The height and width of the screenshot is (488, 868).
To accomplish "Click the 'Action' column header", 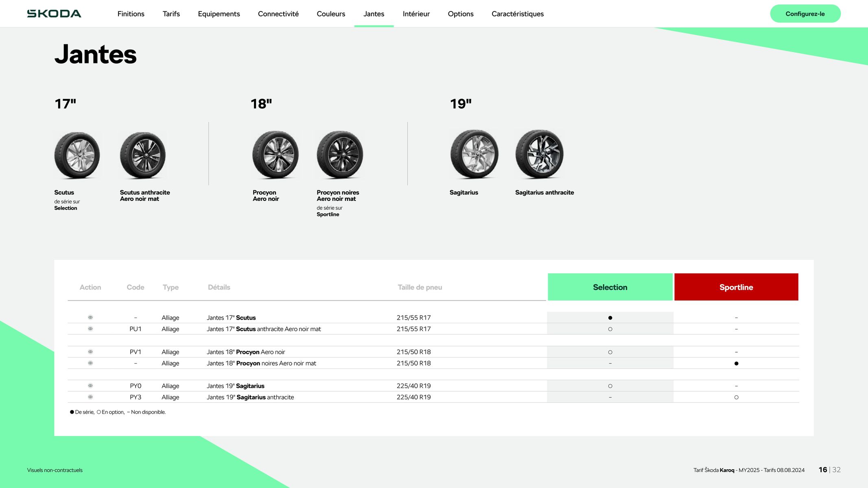I will point(90,287).
